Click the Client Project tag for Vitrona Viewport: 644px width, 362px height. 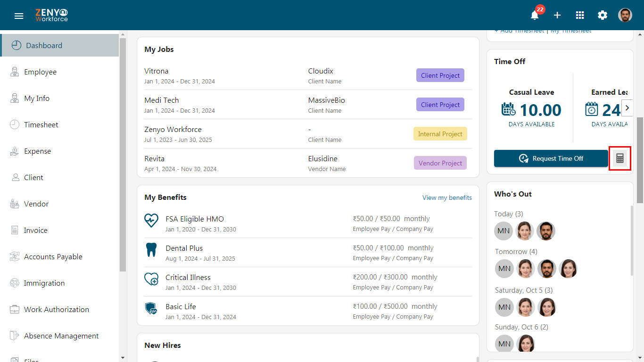(x=440, y=75)
